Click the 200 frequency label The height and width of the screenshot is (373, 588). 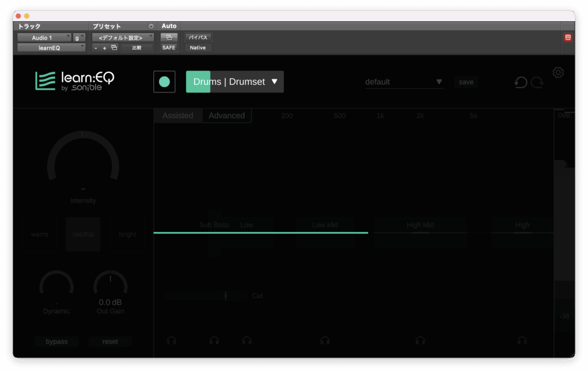pyautogui.click(x=287, y=116)
